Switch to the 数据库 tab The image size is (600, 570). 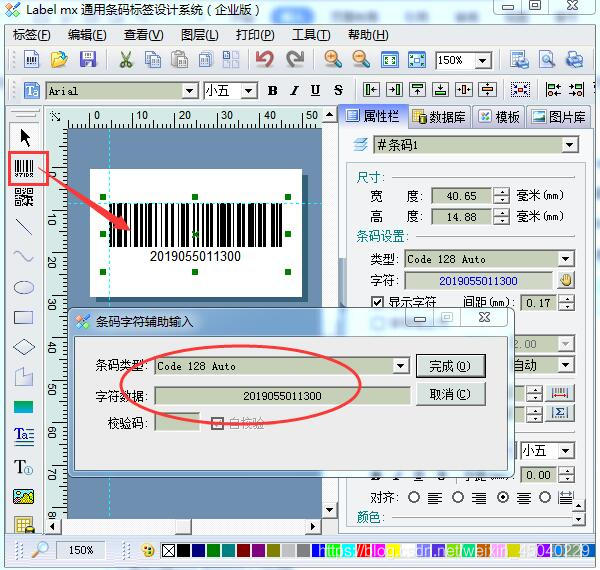pos(440,116)
